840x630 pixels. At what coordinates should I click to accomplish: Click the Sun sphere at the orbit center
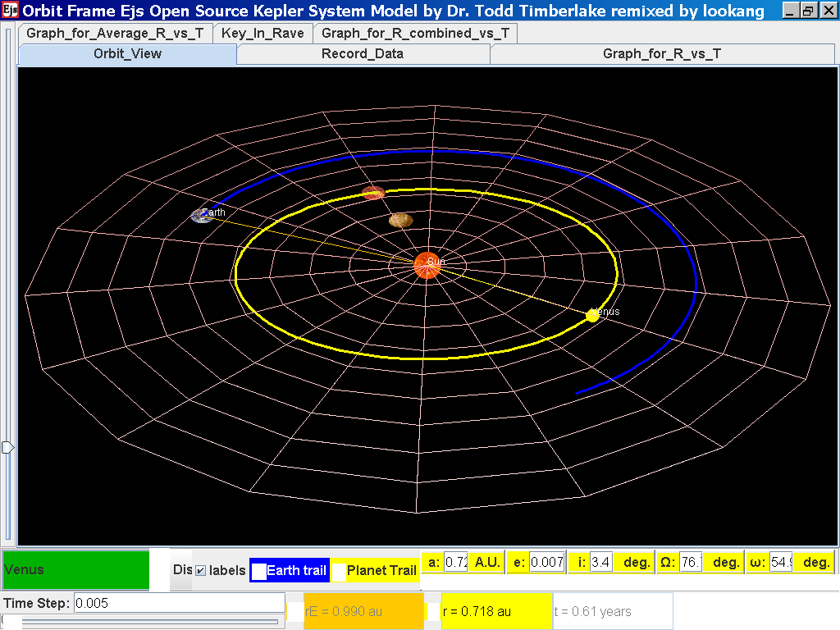(x=427, y=265)
